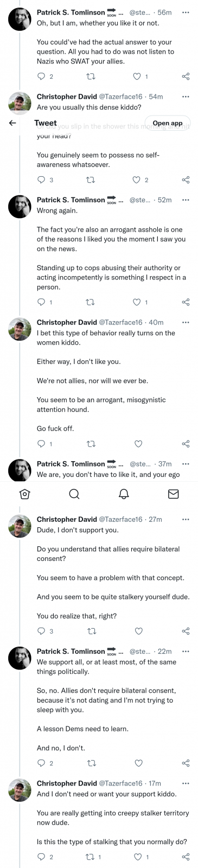Open more options on Patrick's 56m tweet

(186, 12)
